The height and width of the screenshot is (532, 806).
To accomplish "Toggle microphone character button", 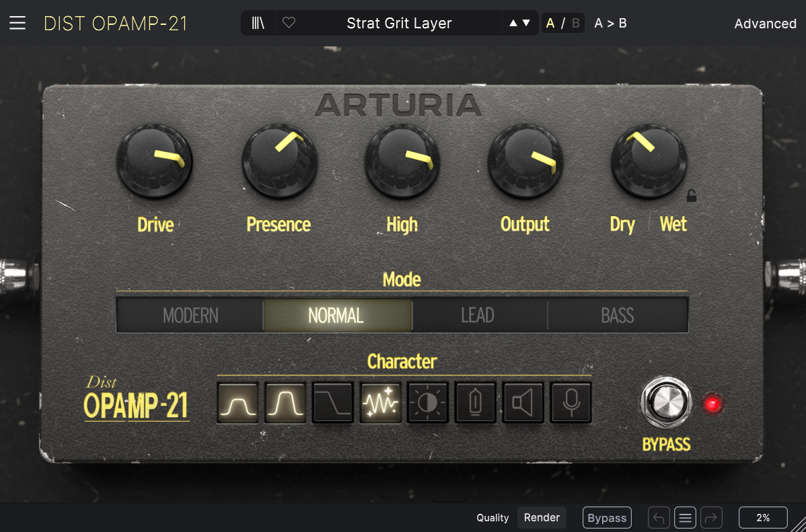I will point(571,402).
